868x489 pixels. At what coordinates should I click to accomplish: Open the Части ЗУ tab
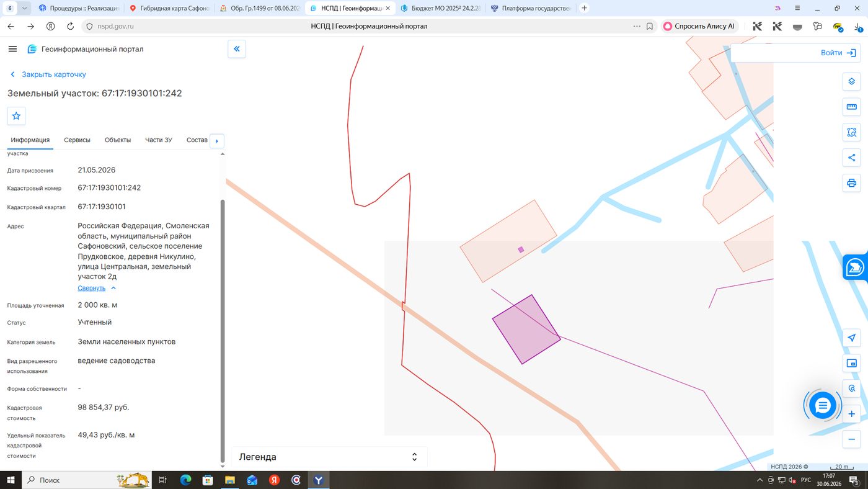pyautogui.click(x=159, y=140)
